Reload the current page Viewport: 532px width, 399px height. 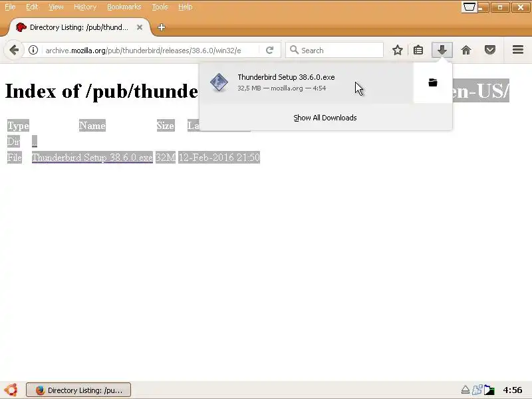(270, 51)
